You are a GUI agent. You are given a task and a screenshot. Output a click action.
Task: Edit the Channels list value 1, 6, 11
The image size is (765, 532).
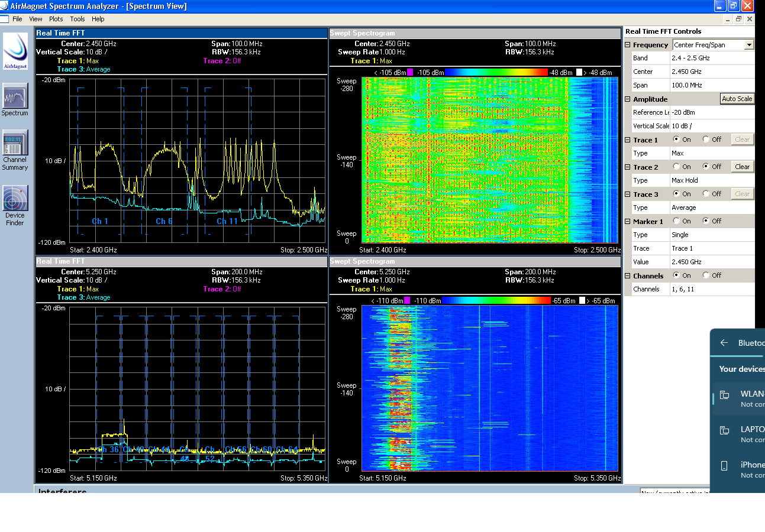(712, 289)
